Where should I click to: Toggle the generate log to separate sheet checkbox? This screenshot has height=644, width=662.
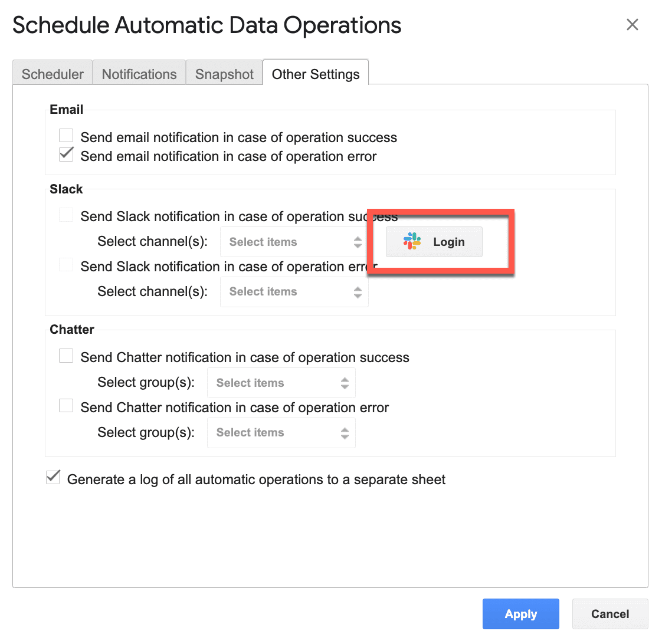coord(53,477)
